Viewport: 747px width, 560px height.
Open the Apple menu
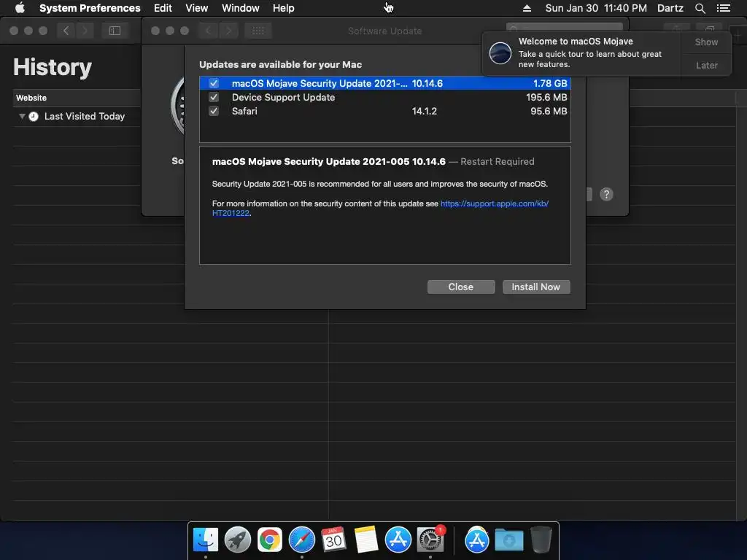20,8
